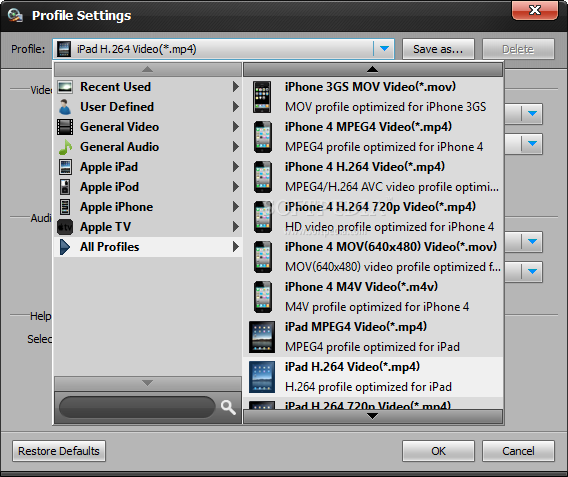This screenshot has height=477, width=568.
Task: Select General Video category
Action: point(148,127)
